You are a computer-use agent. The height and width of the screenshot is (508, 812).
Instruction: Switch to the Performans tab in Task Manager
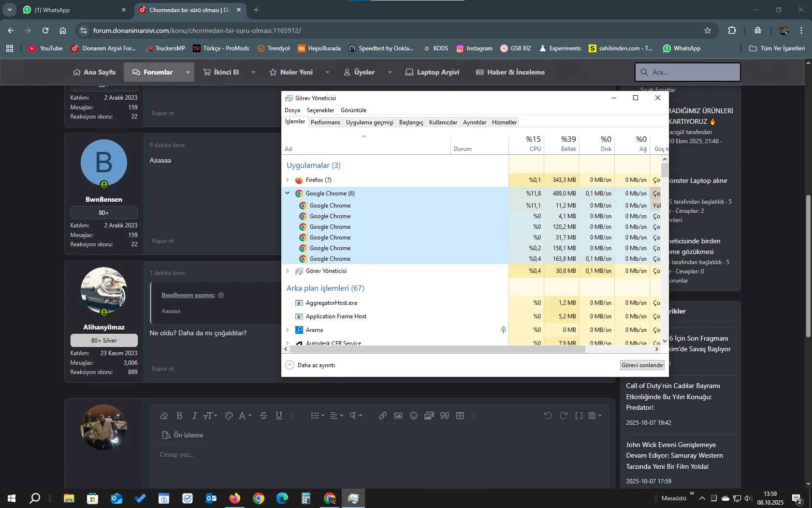coord(325,122)
